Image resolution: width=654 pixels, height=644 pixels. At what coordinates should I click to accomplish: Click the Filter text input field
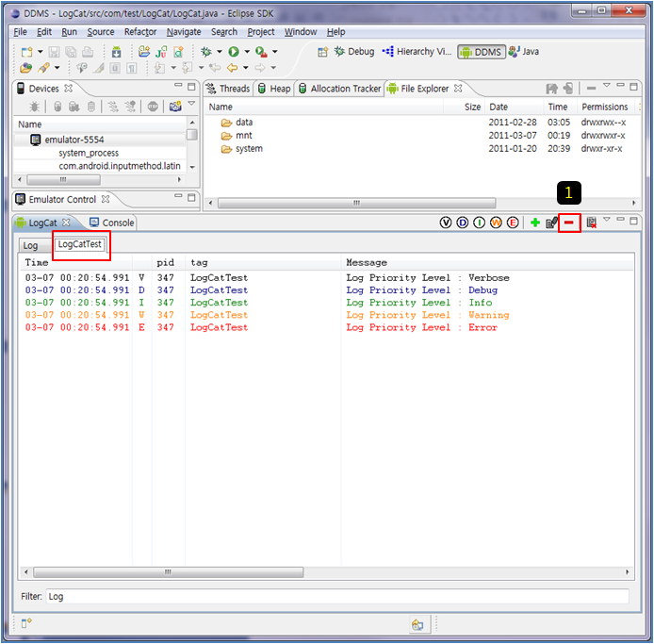click(x=337, y=596)
